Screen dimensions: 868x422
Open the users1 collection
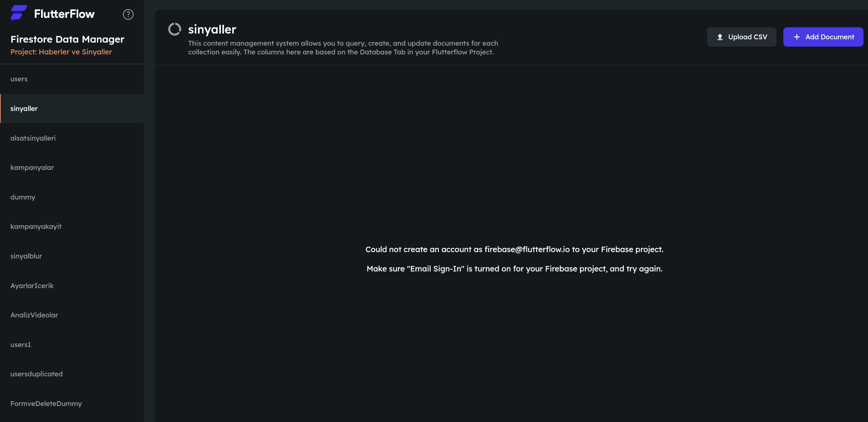72,344
